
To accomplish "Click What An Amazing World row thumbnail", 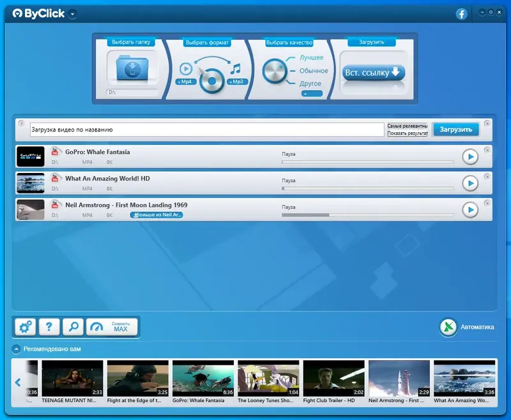I will [x=31, y=183].
